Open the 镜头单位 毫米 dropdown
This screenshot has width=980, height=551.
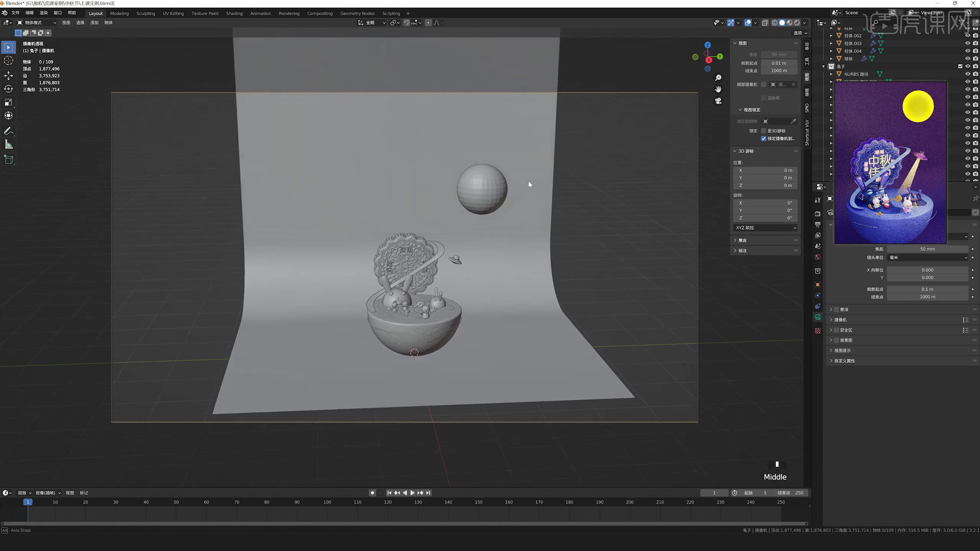[927, 258]
